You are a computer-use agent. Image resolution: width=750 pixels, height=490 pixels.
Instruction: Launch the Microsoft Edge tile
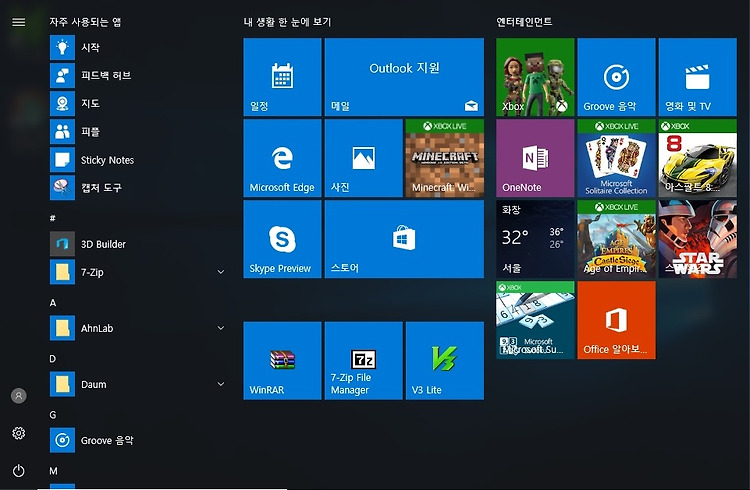coord(282,158)
